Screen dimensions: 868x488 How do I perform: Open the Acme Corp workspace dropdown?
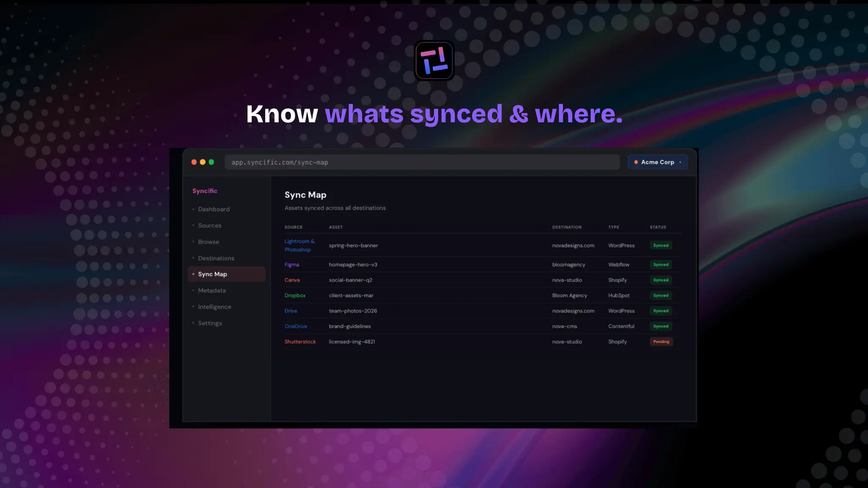tap(658, 162)
